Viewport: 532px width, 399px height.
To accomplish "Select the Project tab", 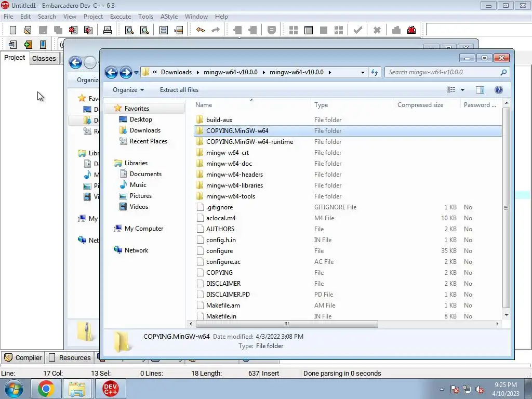I will pyautogui.click(x=15, y=58).
